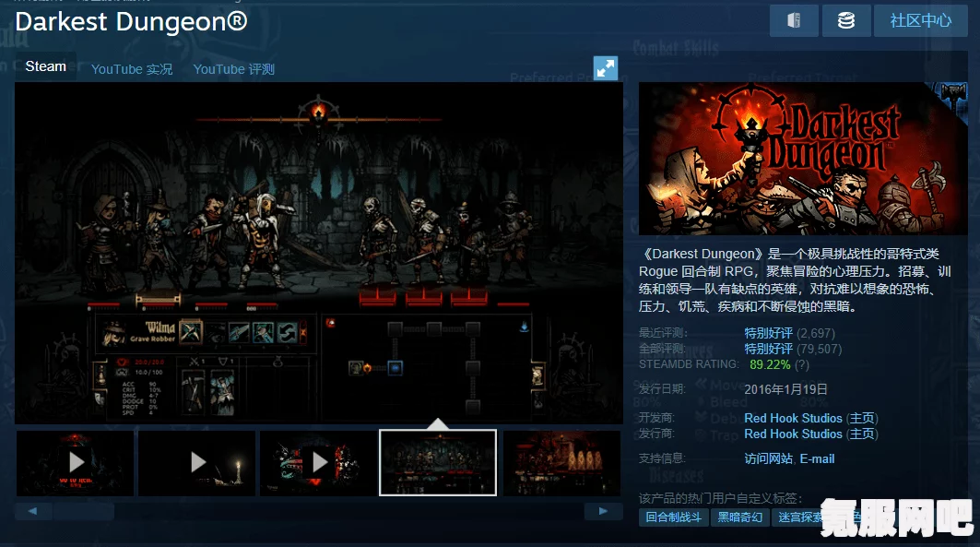Select the Steam media tab

(45, 66)
